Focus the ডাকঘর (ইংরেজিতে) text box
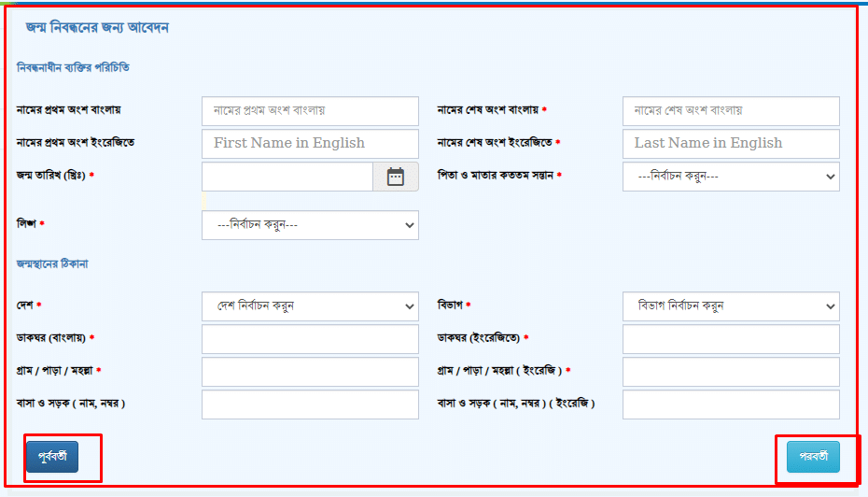The height and width of the screenshot is (497, 868). click(730, 339)
